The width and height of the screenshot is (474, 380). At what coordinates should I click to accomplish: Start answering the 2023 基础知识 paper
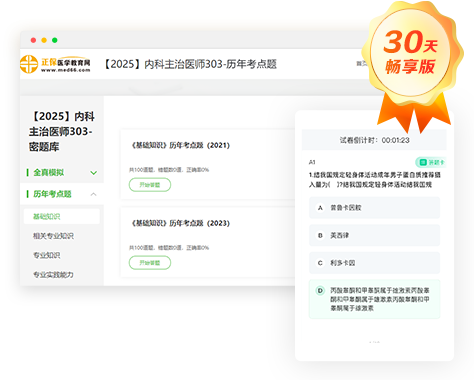click(x=150, y=263)
